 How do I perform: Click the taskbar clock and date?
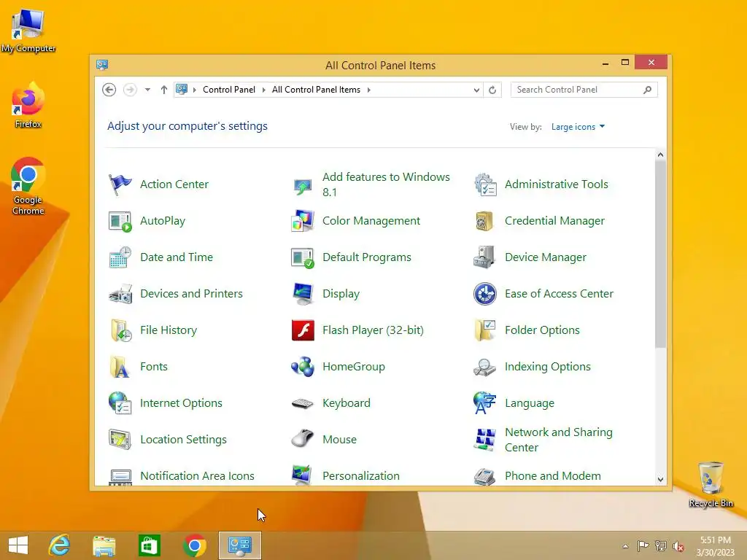pos(715,546)
